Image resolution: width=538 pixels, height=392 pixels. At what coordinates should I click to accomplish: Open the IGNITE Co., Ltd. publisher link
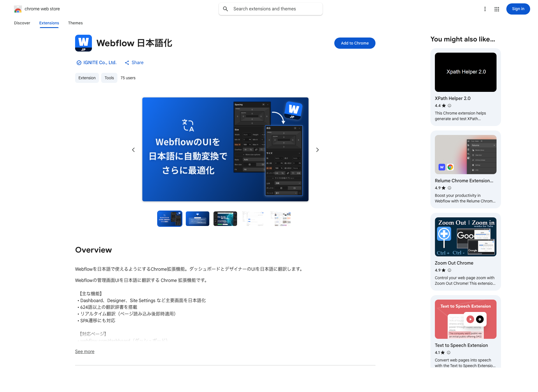[x=100, y=63]
